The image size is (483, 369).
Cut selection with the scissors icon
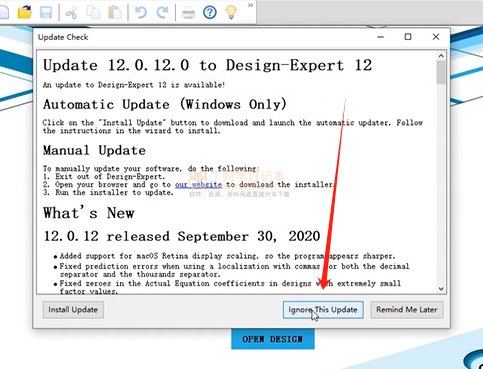pyautogui.click(x=72, y=13)
